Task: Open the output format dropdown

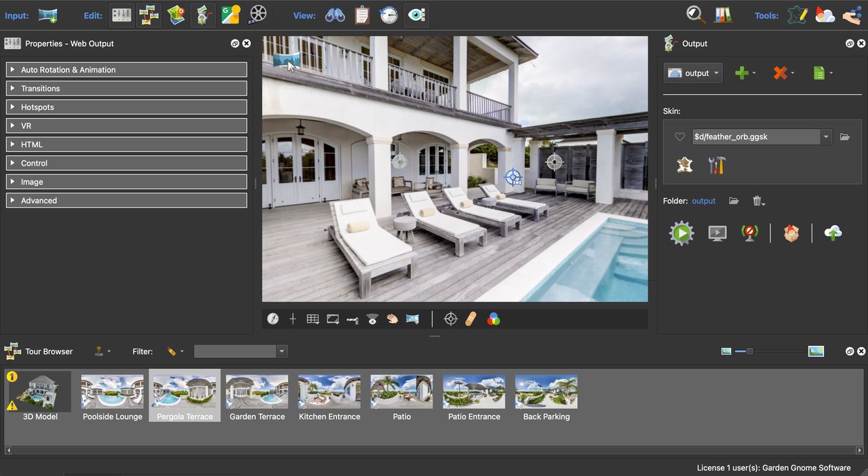Action: point(693,73)
